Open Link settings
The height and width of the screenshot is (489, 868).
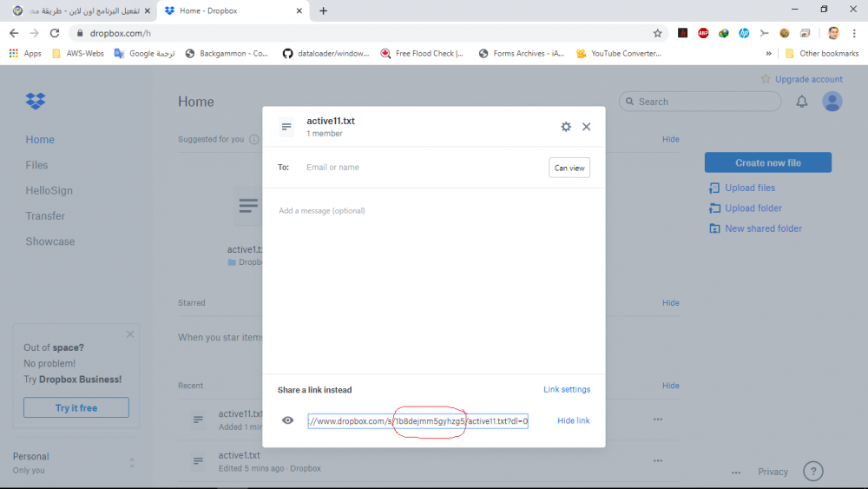pyautogui.click(x=567, y=389)
